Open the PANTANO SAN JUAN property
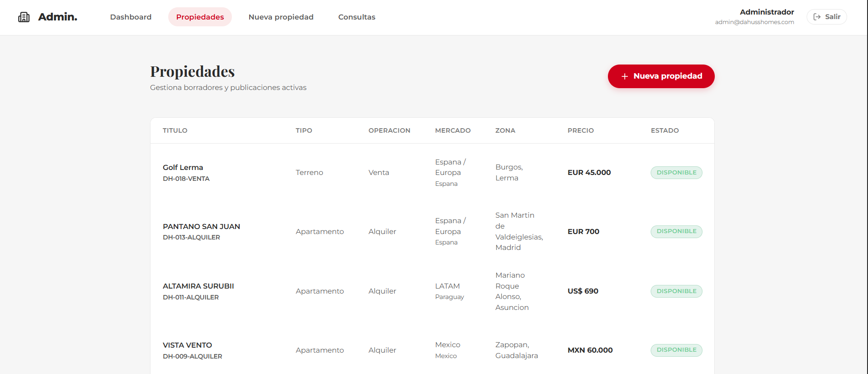The height and width of the screenshot is (374, 868). pyautogui.click(x=201, y=226)
